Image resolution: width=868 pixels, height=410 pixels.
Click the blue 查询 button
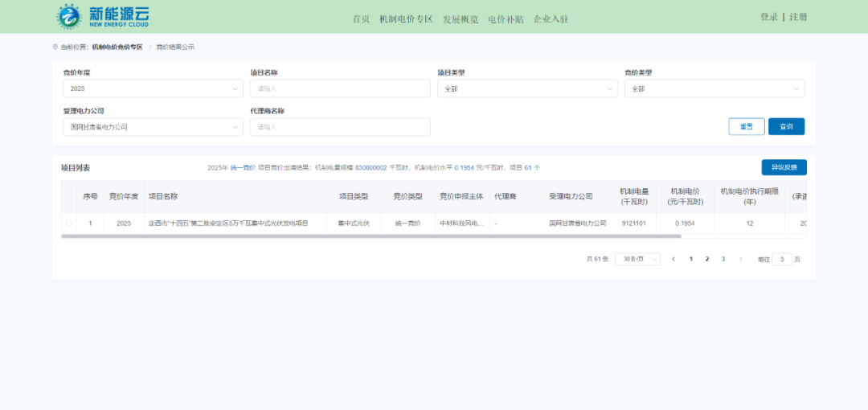[786, 127]
